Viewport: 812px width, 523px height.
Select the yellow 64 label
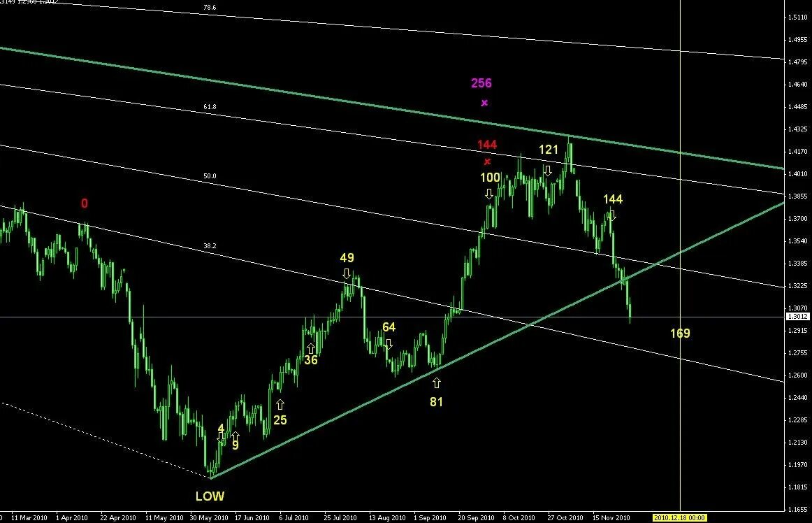389,327
